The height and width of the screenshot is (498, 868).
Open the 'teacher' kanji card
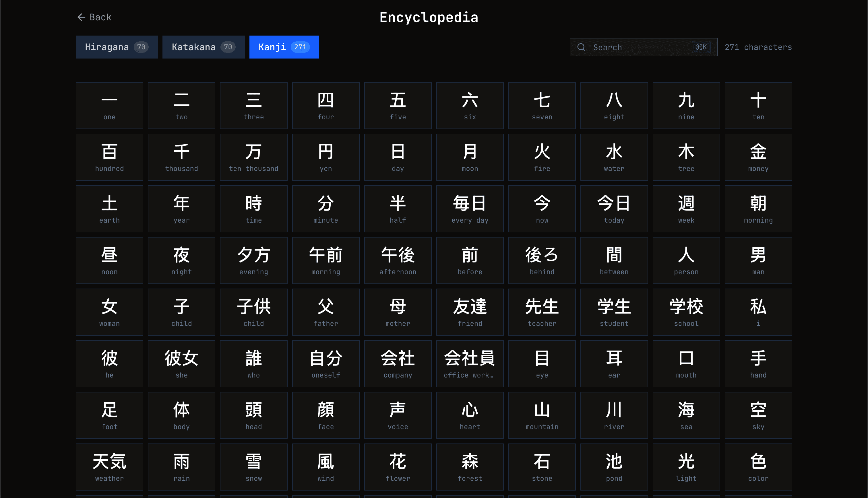point(542,312)
